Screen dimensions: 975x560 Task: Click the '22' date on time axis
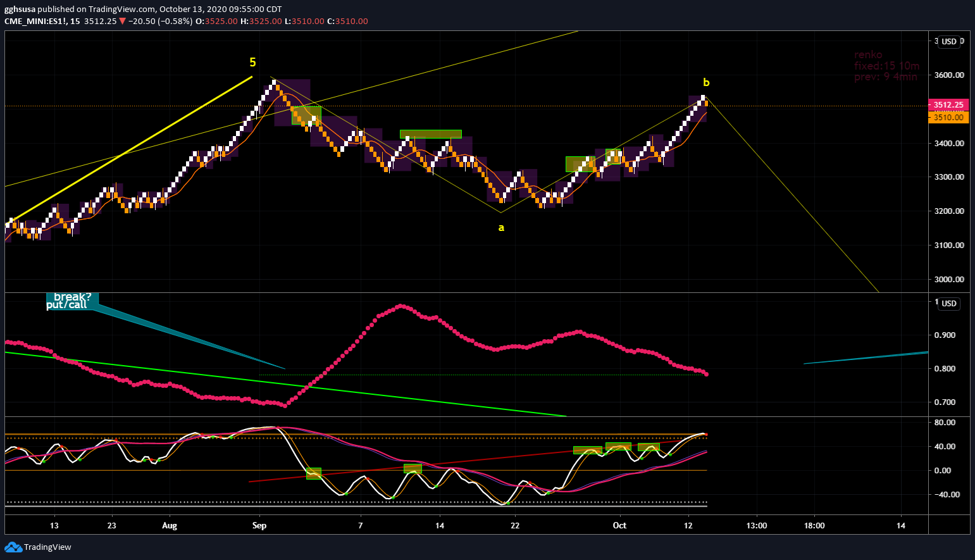[x=515, y=526]
